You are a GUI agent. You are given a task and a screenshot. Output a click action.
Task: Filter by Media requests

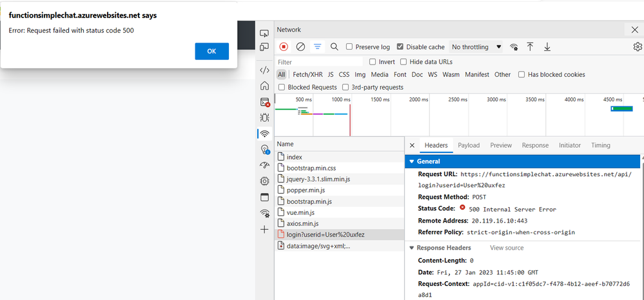pyautogui.click(x=380, y=74)
